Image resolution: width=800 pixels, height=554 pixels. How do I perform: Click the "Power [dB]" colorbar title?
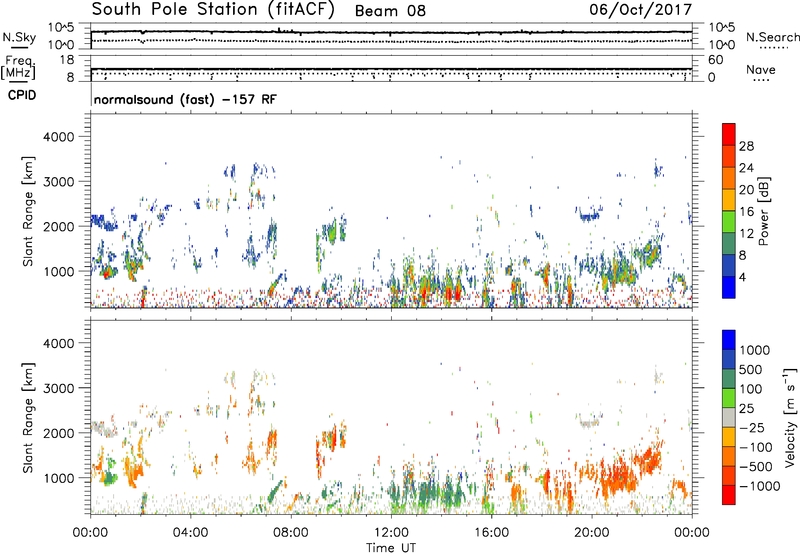coord(764,211)
